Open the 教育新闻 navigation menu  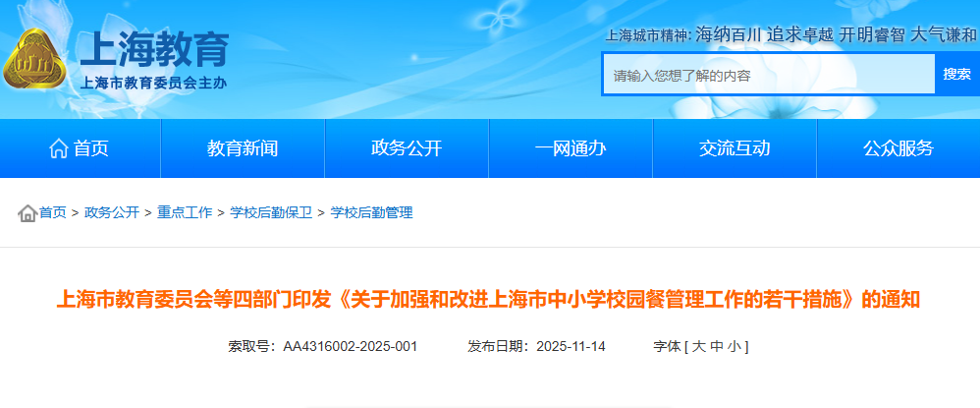pos(243,148)
